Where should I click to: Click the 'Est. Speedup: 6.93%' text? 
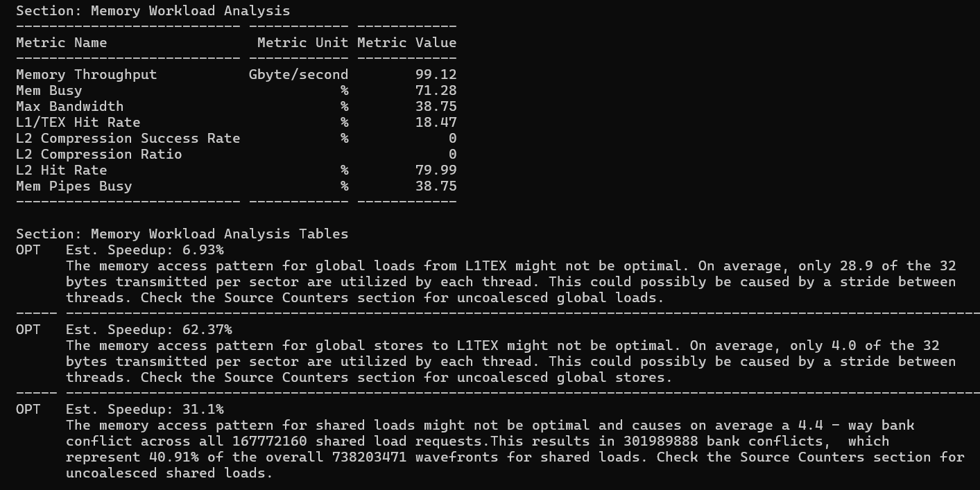coord(145,250)
